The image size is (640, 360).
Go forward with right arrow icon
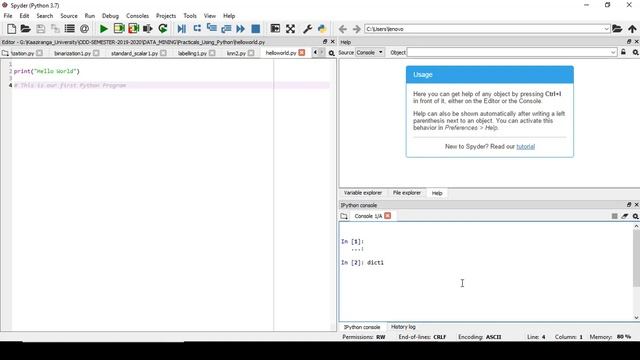pos(357,29)
